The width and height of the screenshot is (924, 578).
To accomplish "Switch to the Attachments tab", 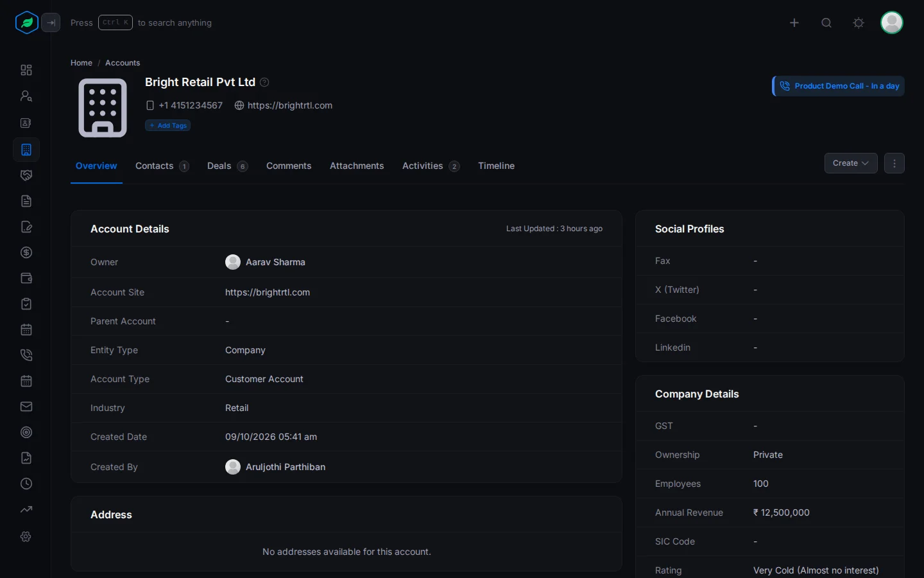I will click(357, 166).
